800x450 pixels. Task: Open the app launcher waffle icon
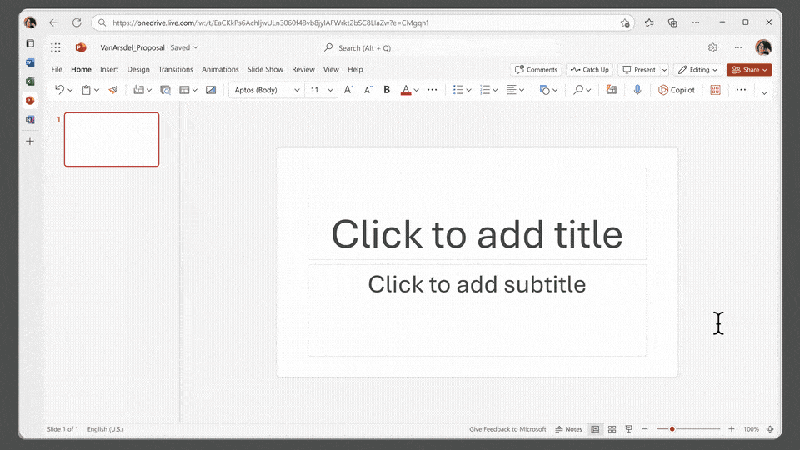[x=56, y=47]
